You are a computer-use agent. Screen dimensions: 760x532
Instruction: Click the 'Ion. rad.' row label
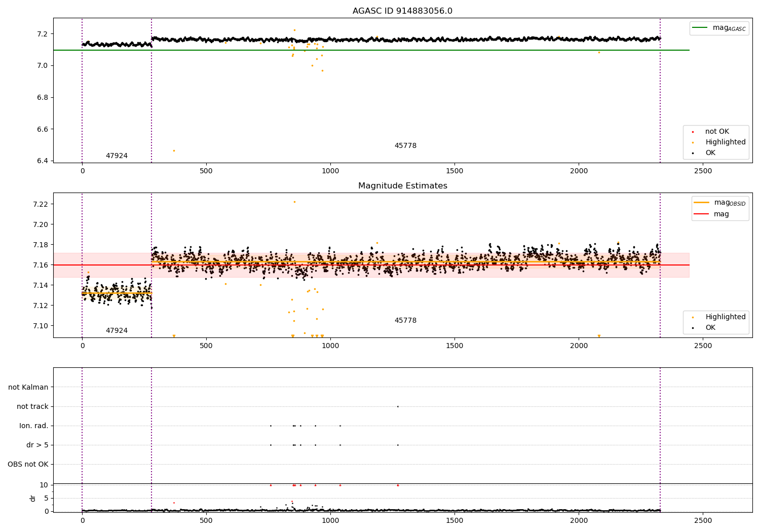(34, 426)
